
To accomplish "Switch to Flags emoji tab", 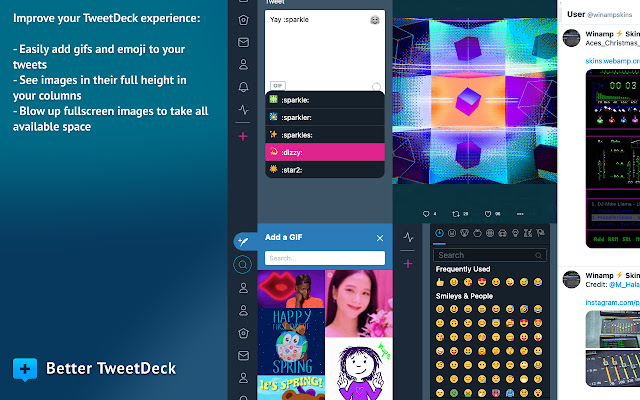I will coord(540,233).
